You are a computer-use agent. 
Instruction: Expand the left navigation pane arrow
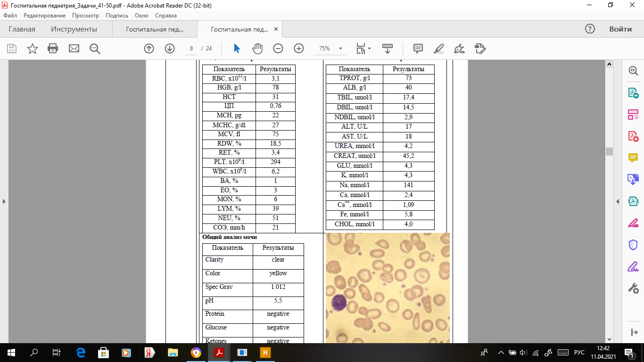(4, 201)
